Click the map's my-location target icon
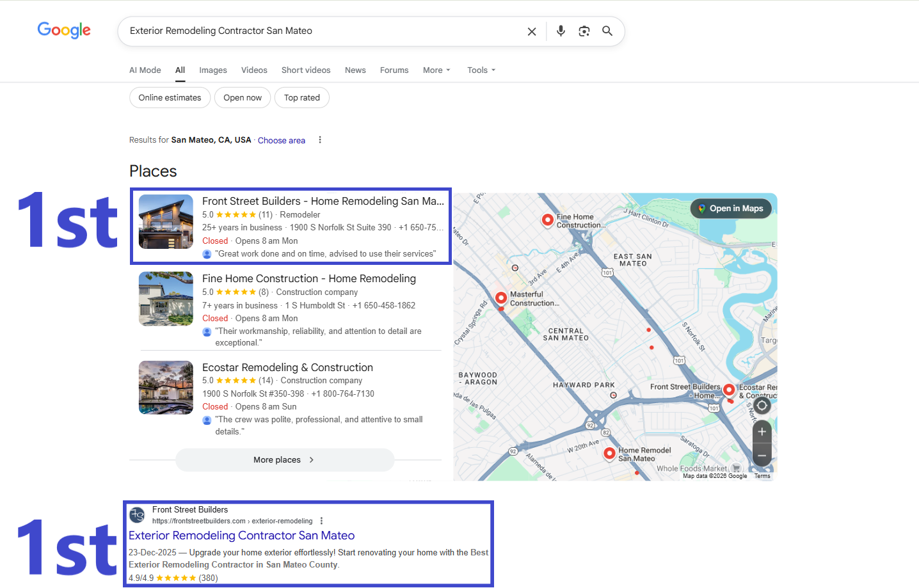The width and height of the screenshot is (919, 588). click(762, 405)
